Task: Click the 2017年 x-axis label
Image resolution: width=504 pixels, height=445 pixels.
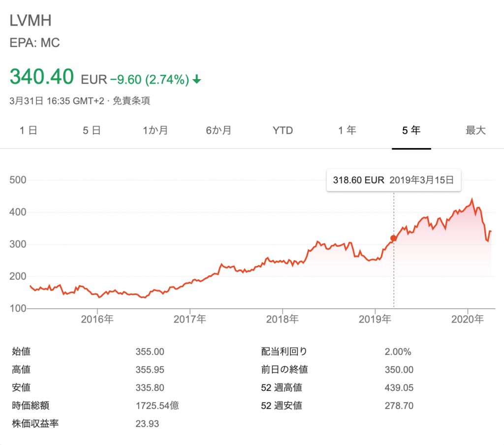Action: coord(189,319)
